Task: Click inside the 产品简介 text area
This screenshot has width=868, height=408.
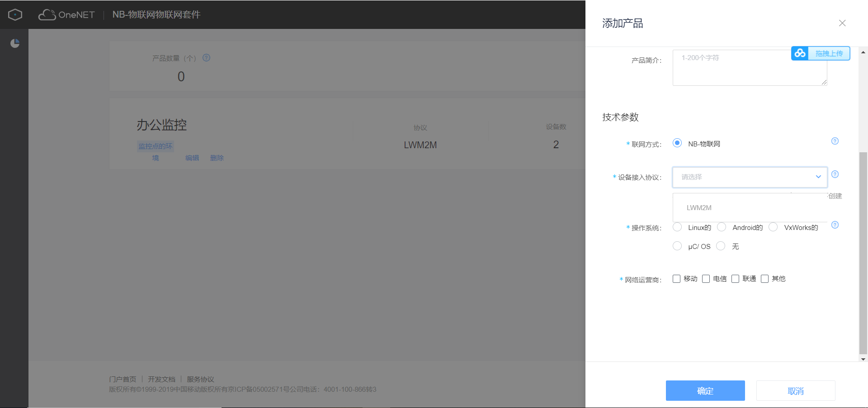Action: pyautogui.click(x=750, y=68)
